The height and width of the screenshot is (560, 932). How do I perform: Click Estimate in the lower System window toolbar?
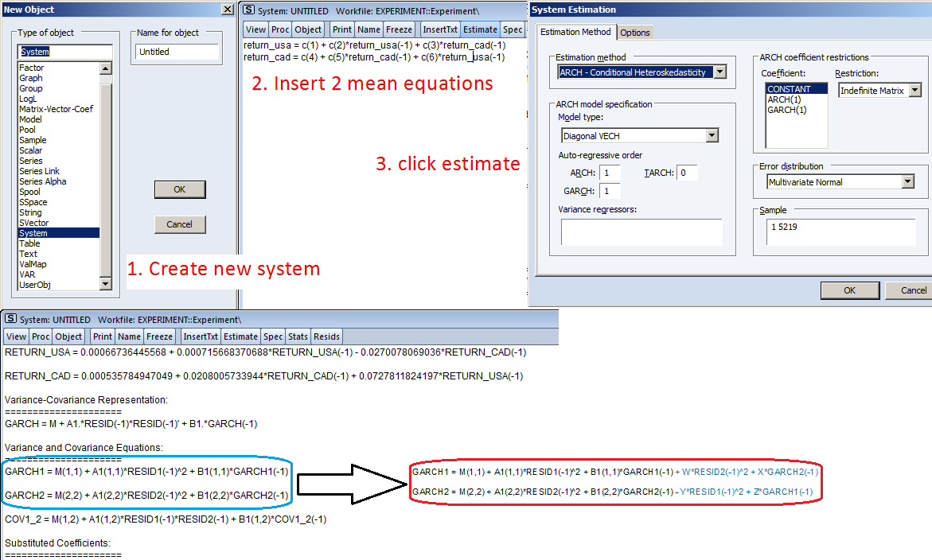(240, 336)
